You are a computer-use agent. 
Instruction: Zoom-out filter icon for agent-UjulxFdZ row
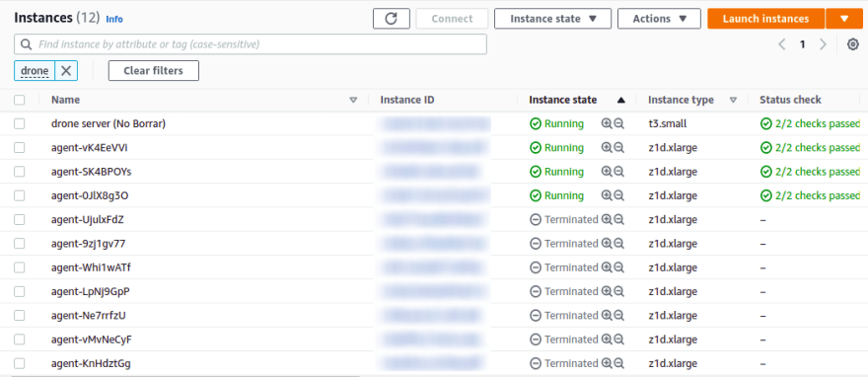(618, 220)
